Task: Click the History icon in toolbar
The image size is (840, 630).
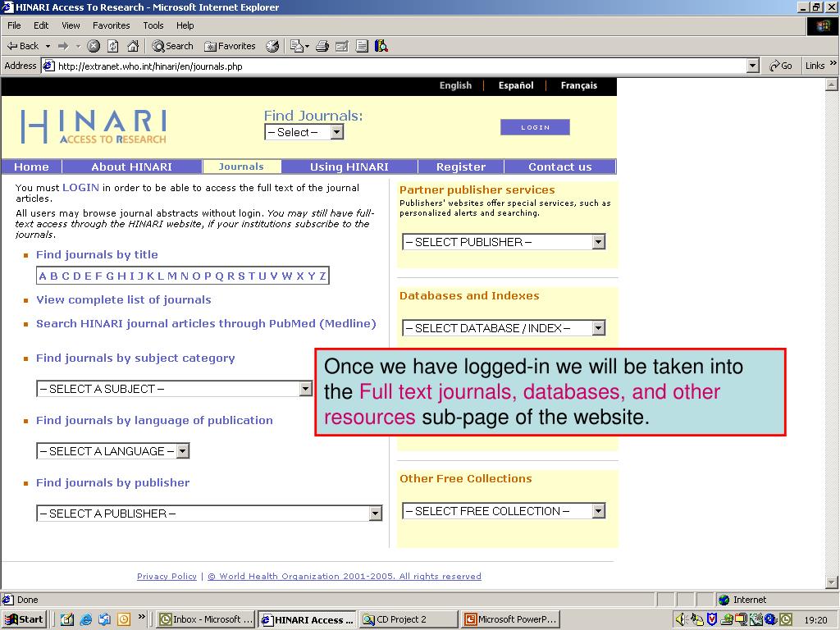Action: [x=272, y=46]
